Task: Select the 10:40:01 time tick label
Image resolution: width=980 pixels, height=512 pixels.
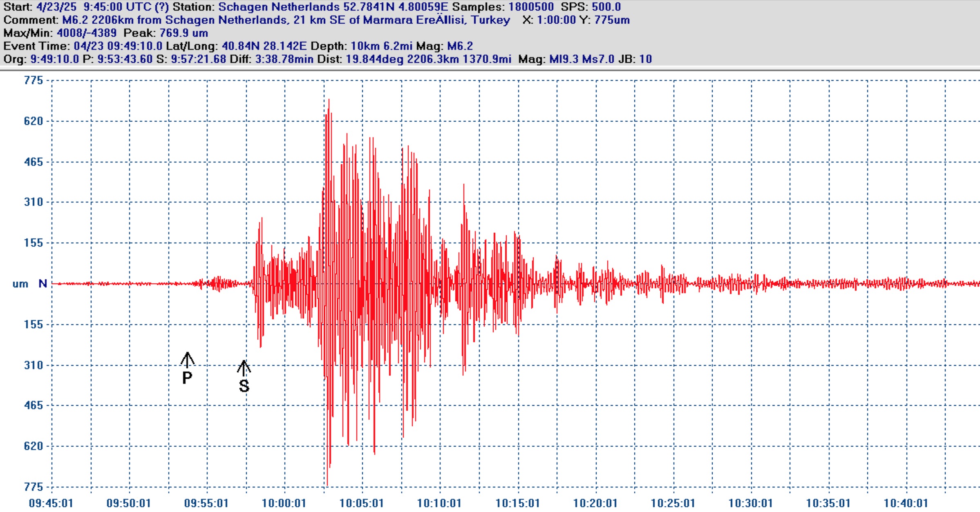Action: point(906,503)
